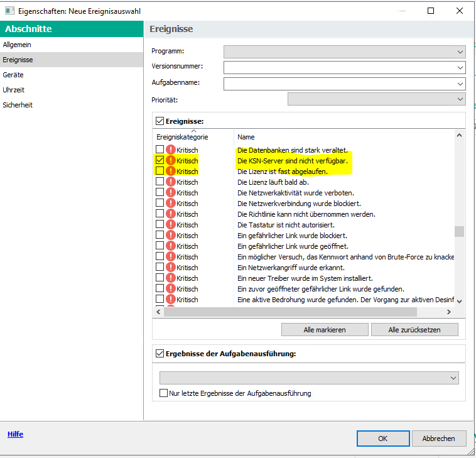
Task: Check 'Ein gefährlicher Link wurde blockiert' event
Action: [x=160, y=234]
